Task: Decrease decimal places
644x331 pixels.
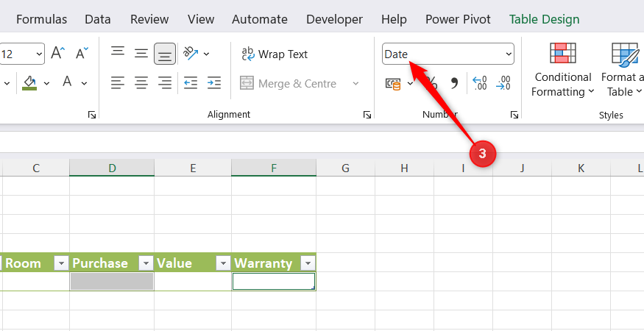Action: 503,83
